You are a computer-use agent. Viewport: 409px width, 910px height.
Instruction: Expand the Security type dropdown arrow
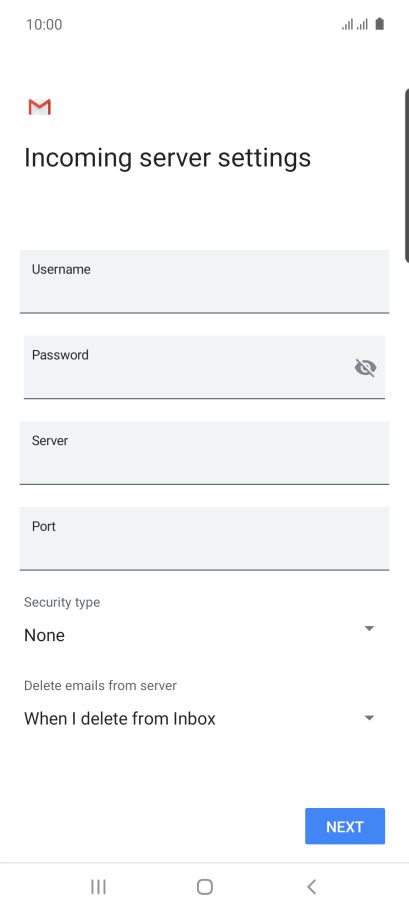(x=369, y=629)
